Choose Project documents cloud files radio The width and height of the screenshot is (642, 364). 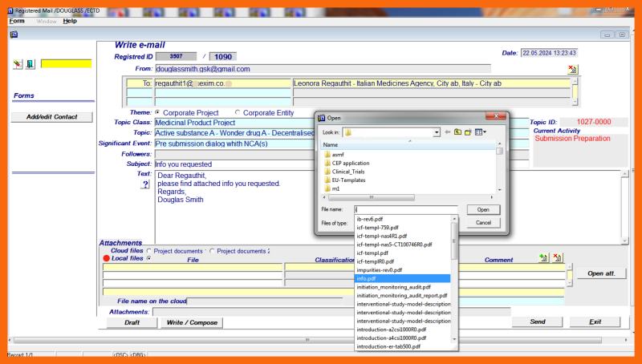[x=148, y=251]
